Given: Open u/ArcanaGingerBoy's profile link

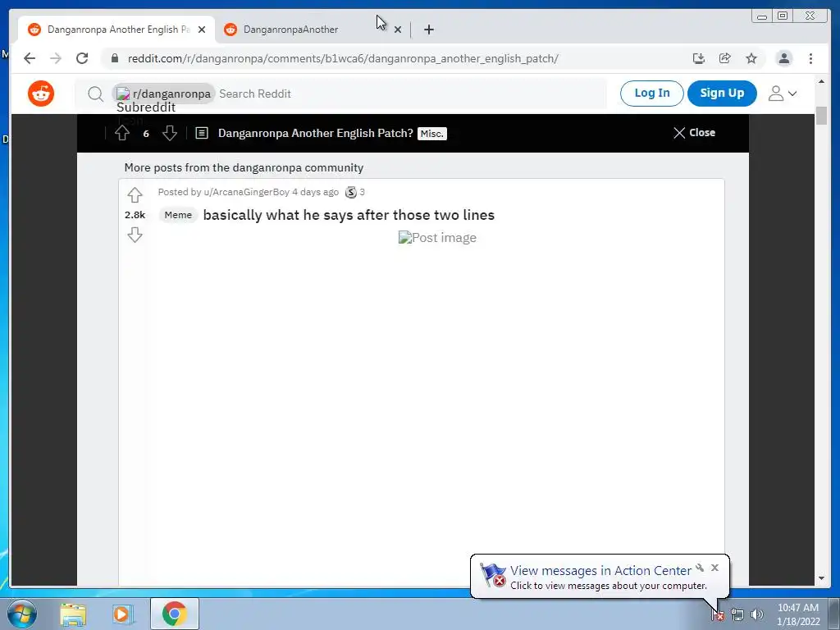Looking at the screenshot, I should pyautogui.click(x=246, y=192).
